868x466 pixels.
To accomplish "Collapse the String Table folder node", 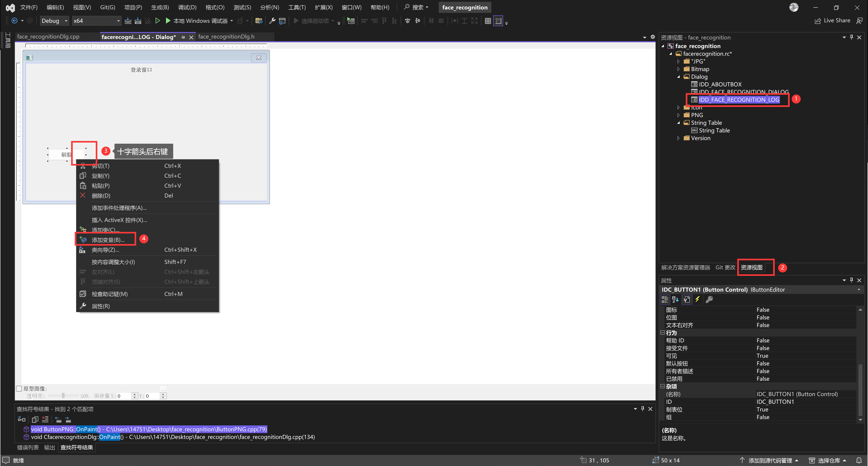I will pyautogui.click(x=679, y=123).
